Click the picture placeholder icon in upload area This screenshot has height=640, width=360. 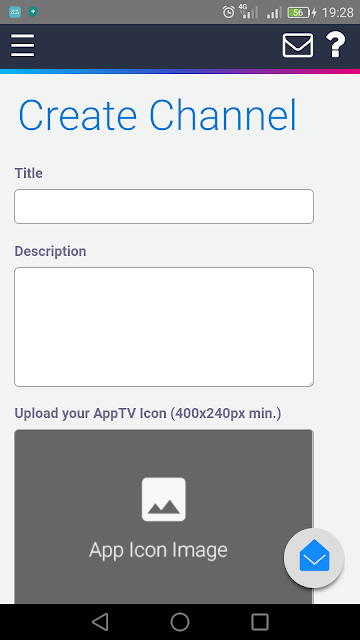click(164, 499)
